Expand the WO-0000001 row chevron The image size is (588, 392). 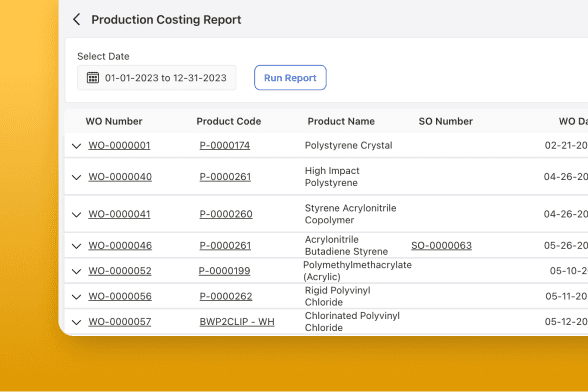click(x=76, y=146)
